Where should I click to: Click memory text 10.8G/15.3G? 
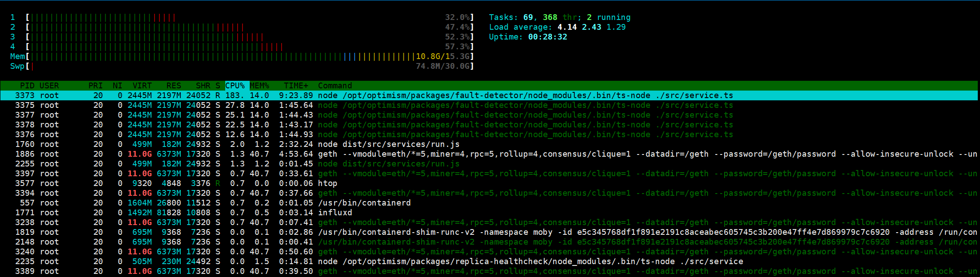click(x=442, y=56)
